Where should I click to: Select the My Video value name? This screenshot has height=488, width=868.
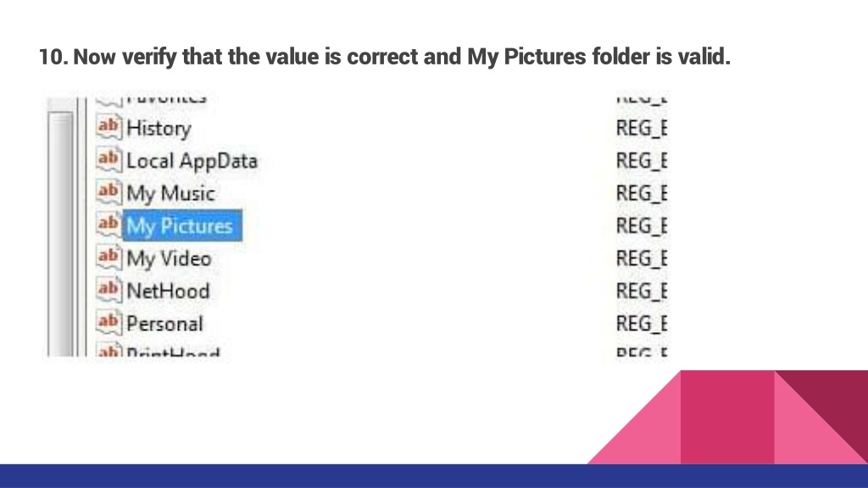coord(169,259)
